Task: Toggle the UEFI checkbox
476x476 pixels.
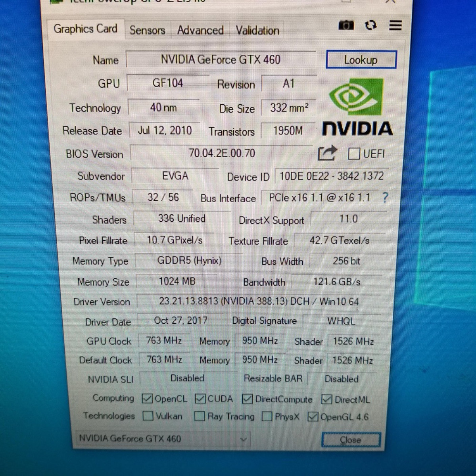Action: 353,154
